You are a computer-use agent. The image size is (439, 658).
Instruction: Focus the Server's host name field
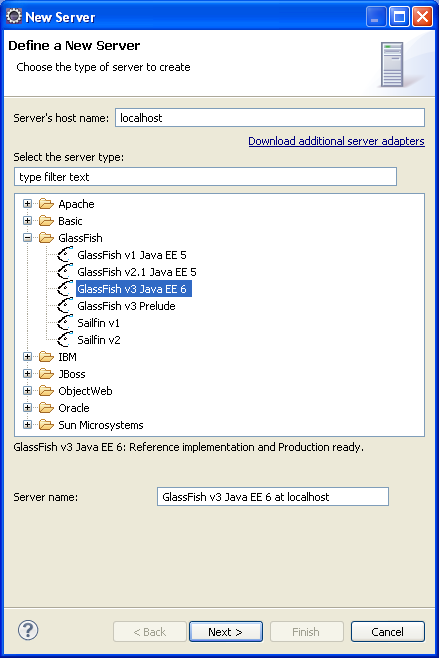270,118
